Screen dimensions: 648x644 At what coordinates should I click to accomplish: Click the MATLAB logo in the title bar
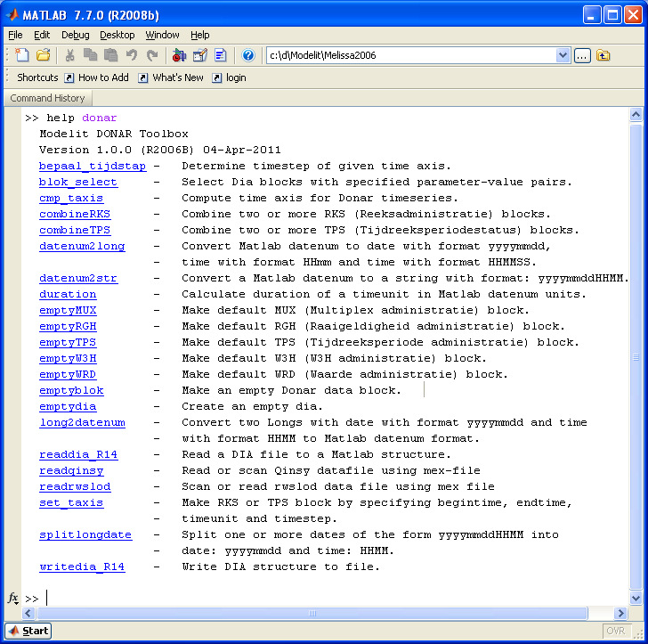coord(12,15)
